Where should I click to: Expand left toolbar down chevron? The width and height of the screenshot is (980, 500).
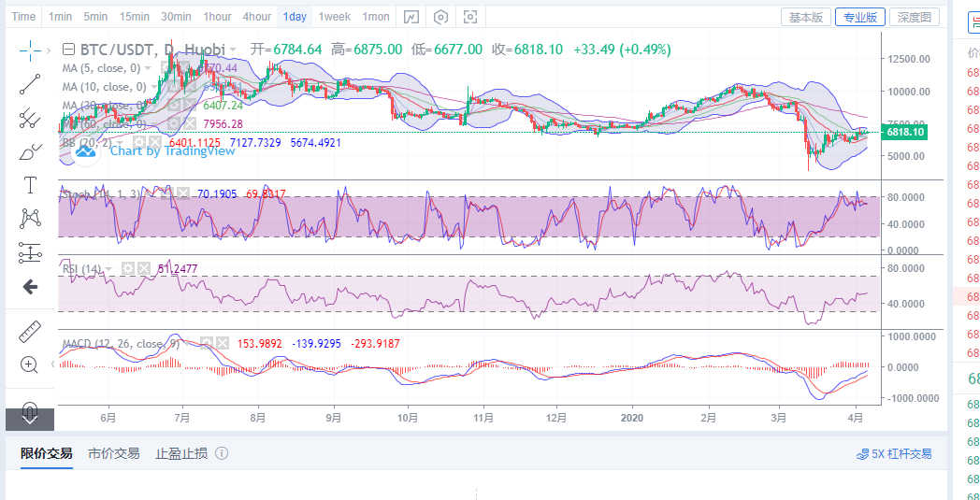click(29, 419)
